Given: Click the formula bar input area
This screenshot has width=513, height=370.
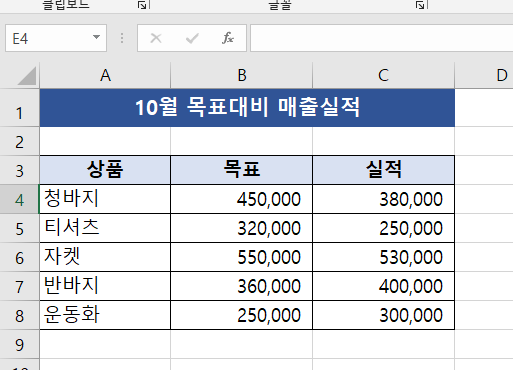Looking at the screenshot, I should click(x=382, y=38).
